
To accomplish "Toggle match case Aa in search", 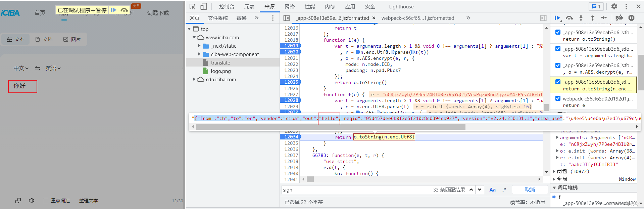I will (x=492, y=190).
